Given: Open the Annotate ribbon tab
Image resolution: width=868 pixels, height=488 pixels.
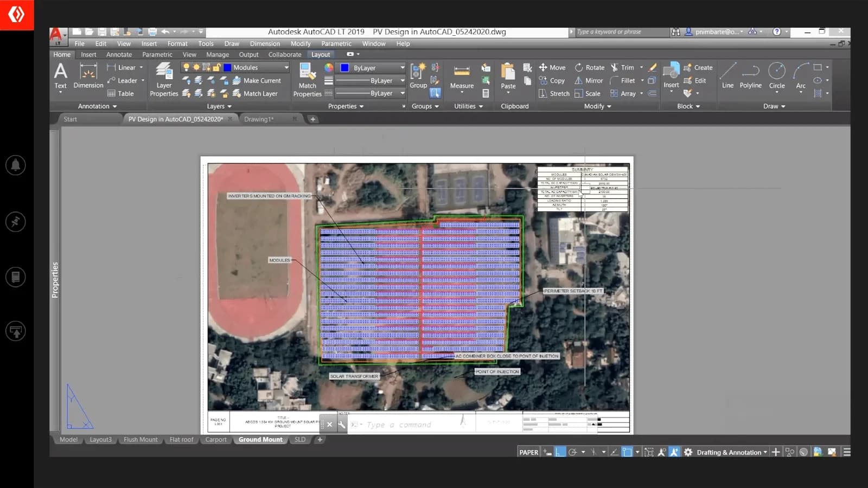Looking at the screenshot, I should 119,55.
